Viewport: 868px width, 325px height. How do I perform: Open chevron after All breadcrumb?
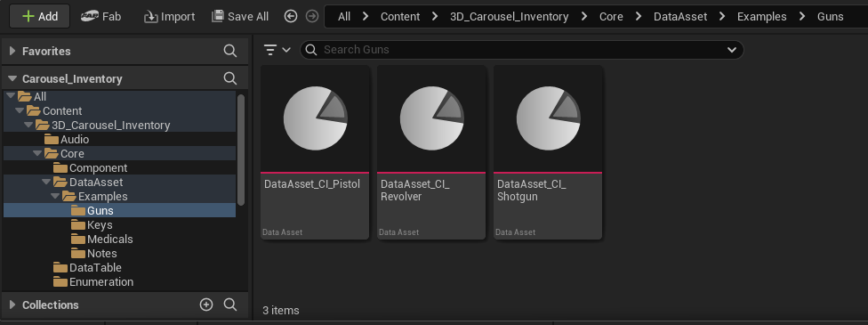click(x=366, y=17)
